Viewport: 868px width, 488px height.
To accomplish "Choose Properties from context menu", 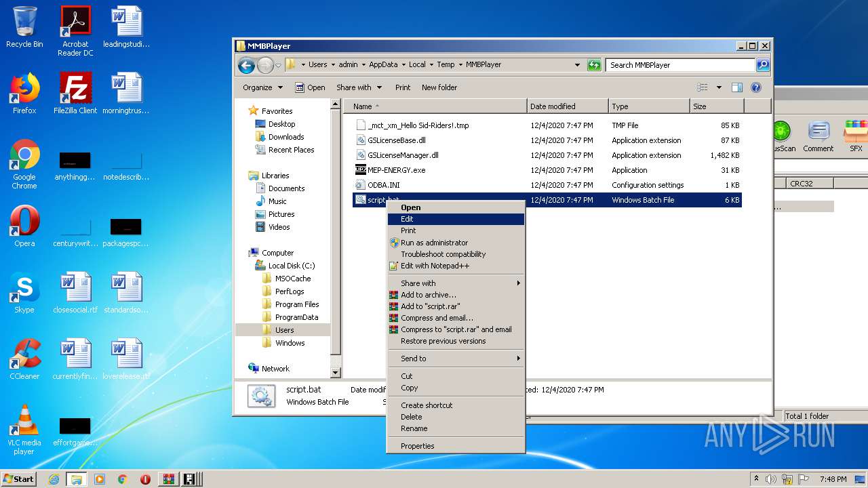I will click(x=456, y=446).
